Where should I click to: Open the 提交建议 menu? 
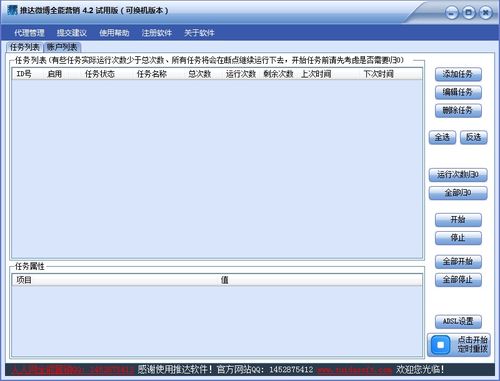(72, 33)
